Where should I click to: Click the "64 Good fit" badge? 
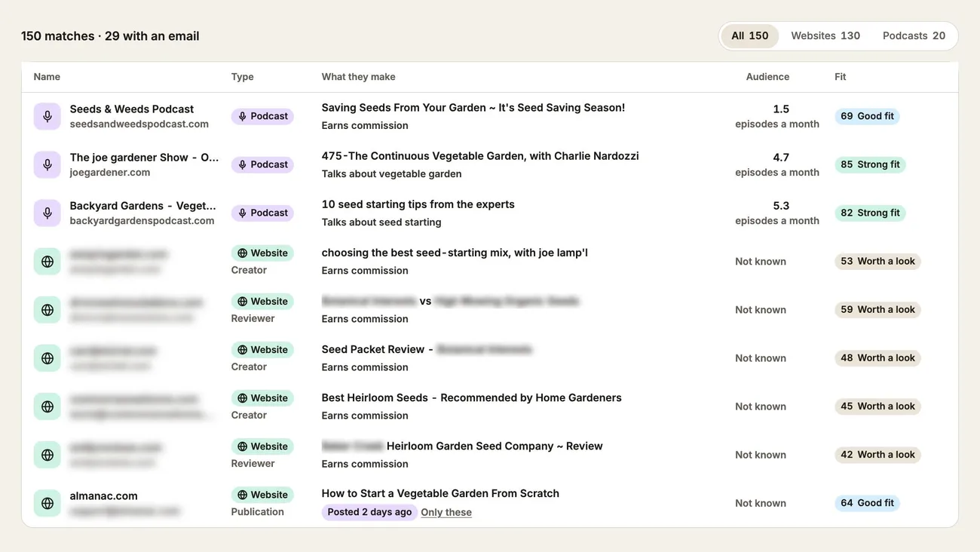(867, 502)
